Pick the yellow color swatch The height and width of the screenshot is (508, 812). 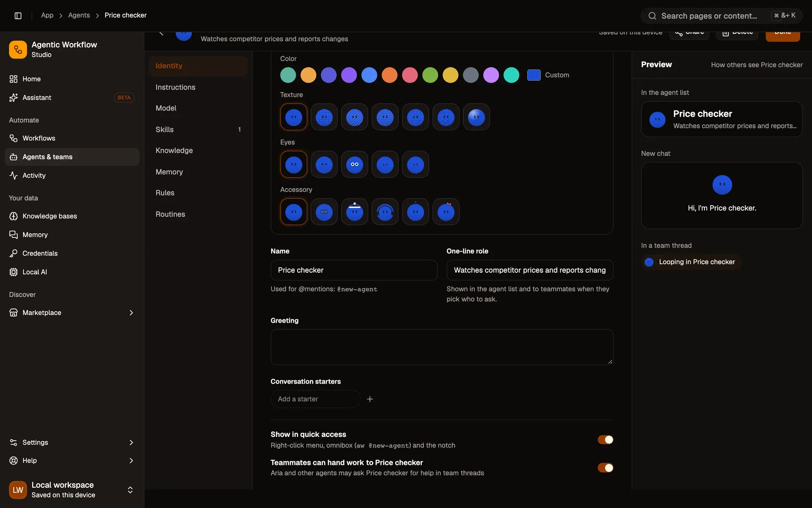pyautogui.click(x=450, y=75)
